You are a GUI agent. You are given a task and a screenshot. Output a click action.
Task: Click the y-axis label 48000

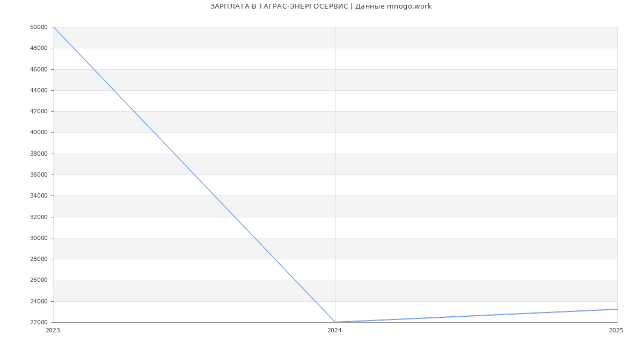(39, 48)
